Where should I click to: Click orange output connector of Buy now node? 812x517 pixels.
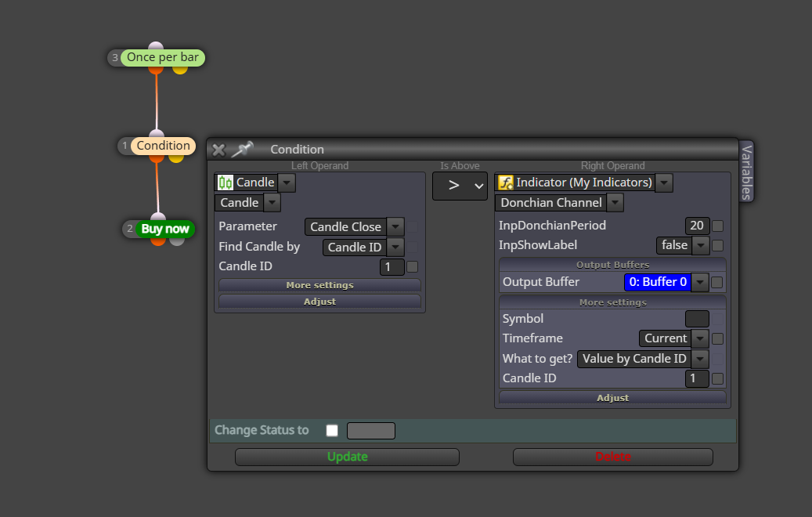click(158, 241)
